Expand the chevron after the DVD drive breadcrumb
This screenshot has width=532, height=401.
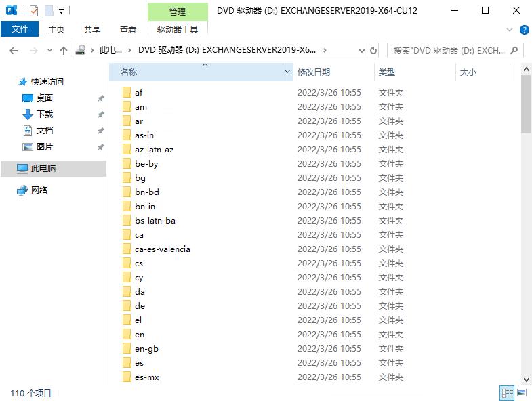click(x=325, y=51)
